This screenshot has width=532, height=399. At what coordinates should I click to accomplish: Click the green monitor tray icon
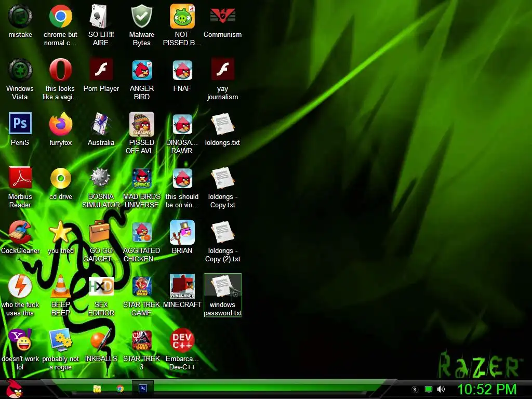pos(429,389)
